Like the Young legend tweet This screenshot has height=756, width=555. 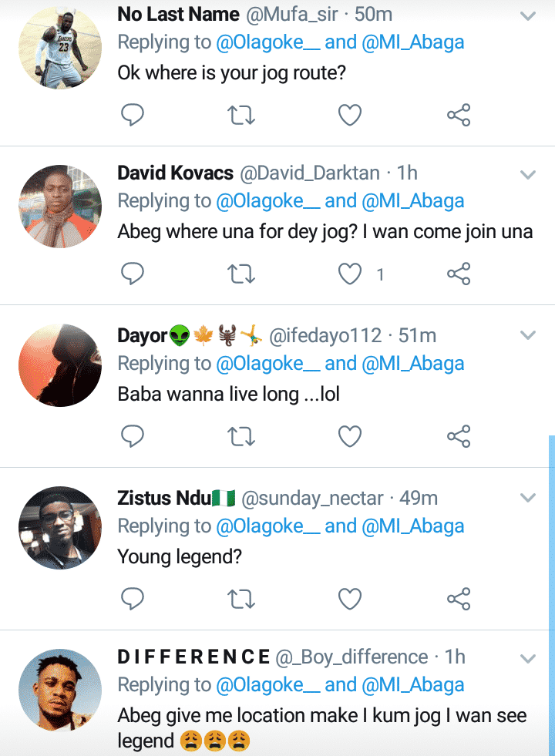351,598
